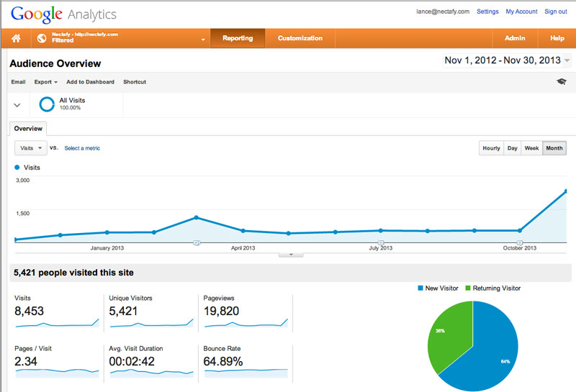This screenshot has height=392, width=576.
Task: Expand the annotations drawer below the chart
Action: (x=291, y=255)
